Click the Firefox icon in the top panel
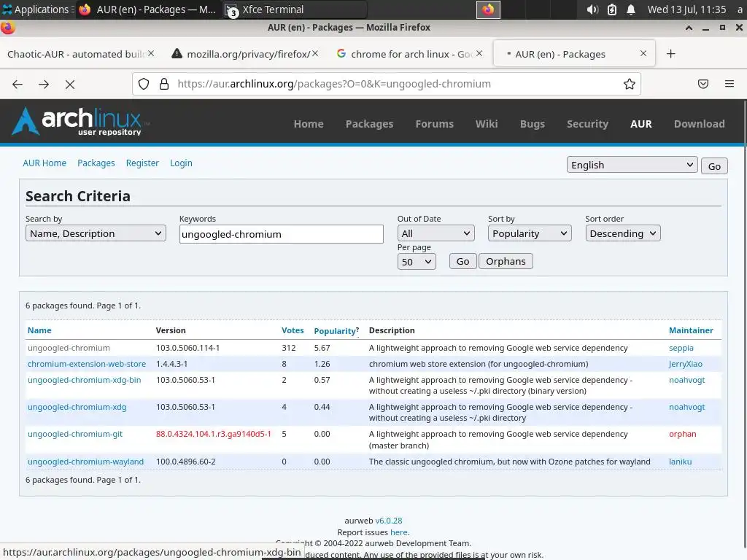The width and height of the screenshot is (747, 560). point(488,9)
